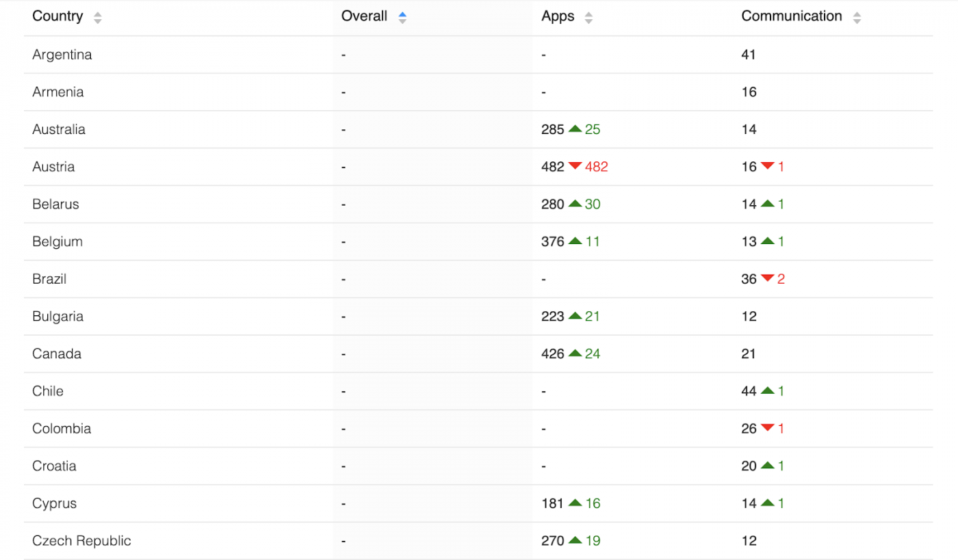The image size is (958, 560).
Task: Click red down arrow in Brazil Communication cell
Action: pos(767,278)
